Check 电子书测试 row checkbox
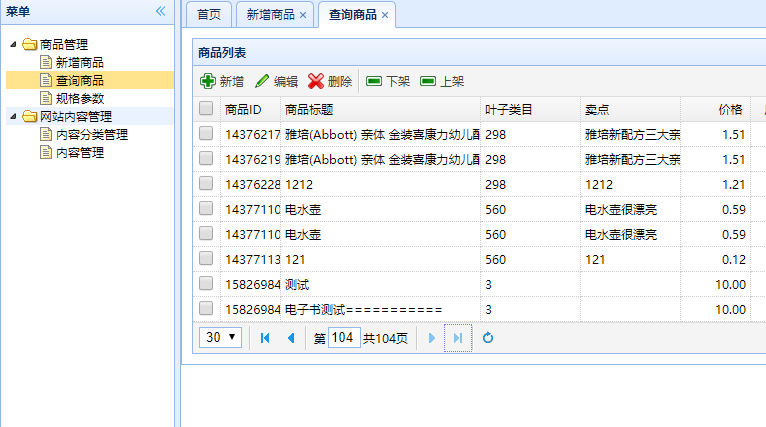766x427 pixels. point(206,308)
